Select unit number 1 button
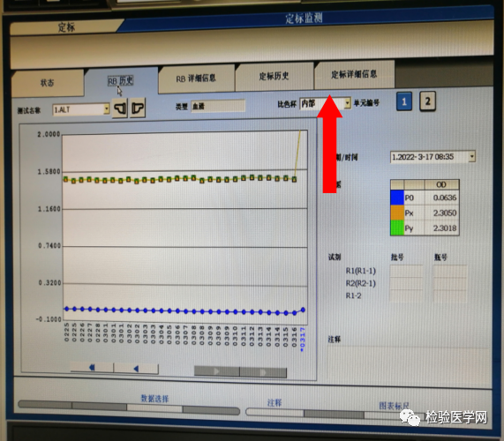504x441 pixels. pyautogui.click(x=404, y=101)
